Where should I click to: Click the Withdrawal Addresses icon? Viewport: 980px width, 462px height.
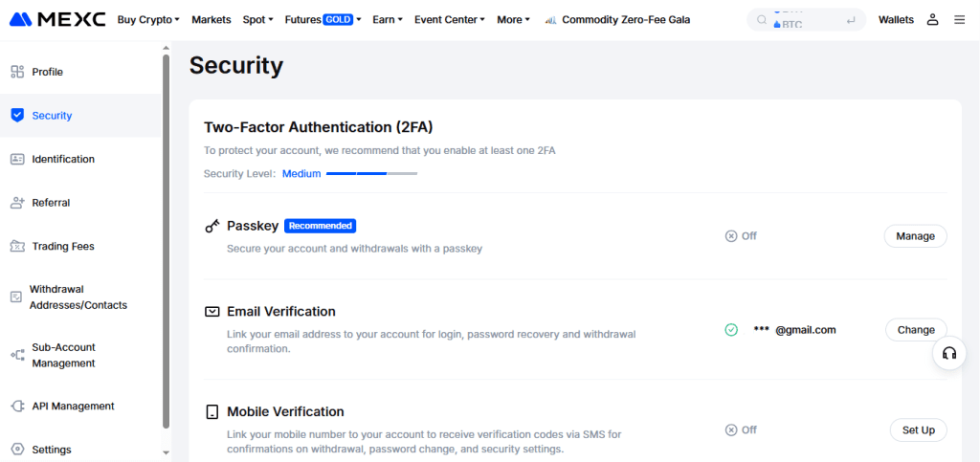pos(16,297)
